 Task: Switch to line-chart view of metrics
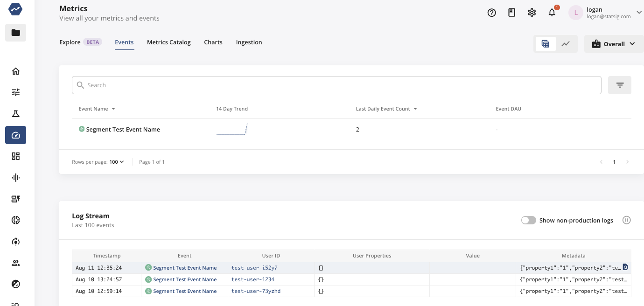tap(566, 43)
